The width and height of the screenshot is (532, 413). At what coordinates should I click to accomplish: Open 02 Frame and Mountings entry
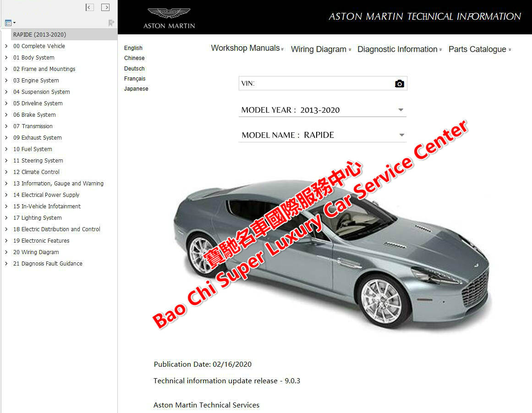(x=44, y=69)
